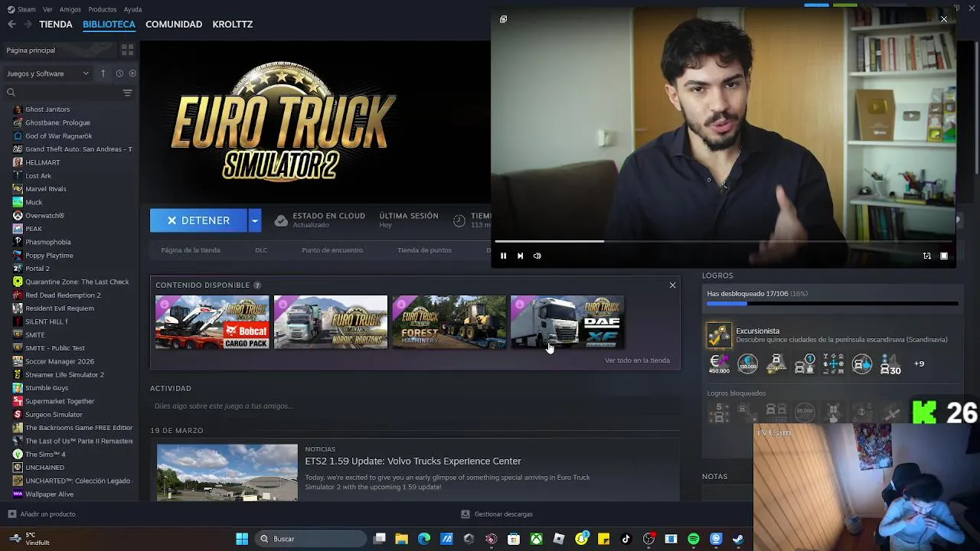Viewport: 980px width, 551px height.
Task: Close the Contenido disponible panel
Action: [x=672, y=285]
